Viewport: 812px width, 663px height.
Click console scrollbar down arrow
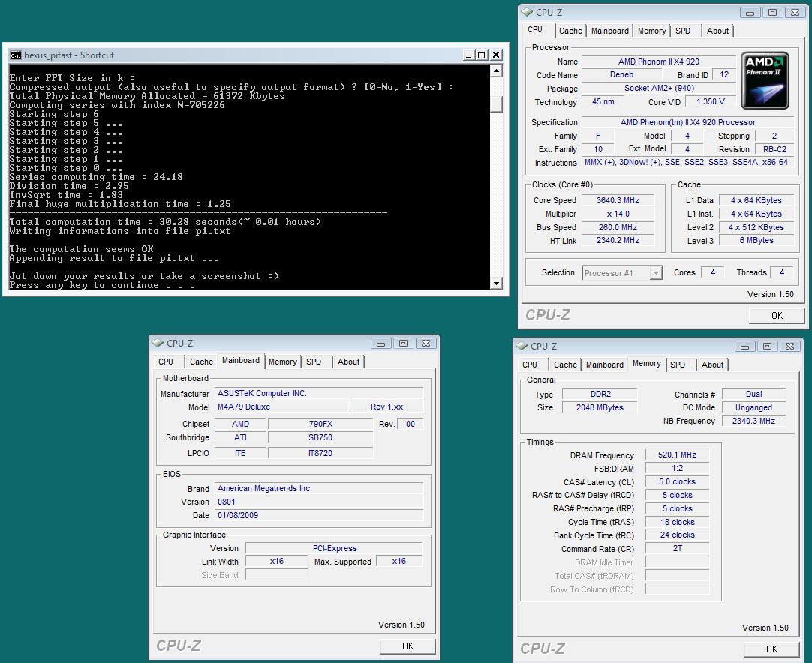(496, 283)
